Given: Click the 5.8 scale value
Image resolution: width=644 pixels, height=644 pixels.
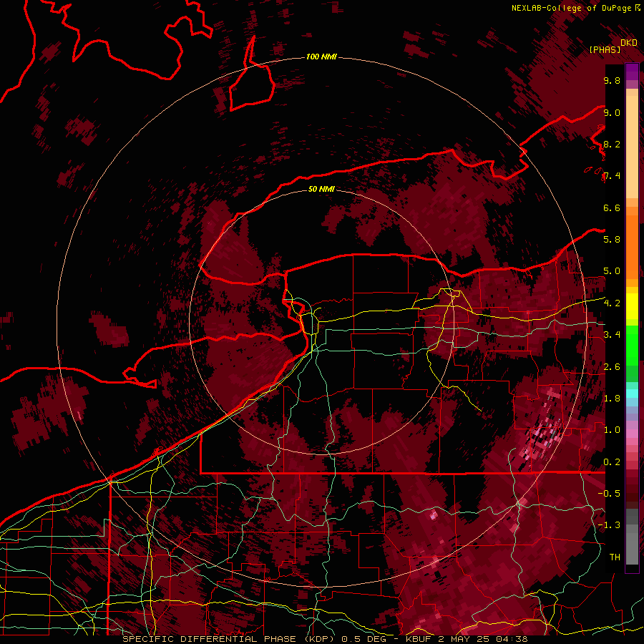Looking at the screenshot, I should 612,239.
